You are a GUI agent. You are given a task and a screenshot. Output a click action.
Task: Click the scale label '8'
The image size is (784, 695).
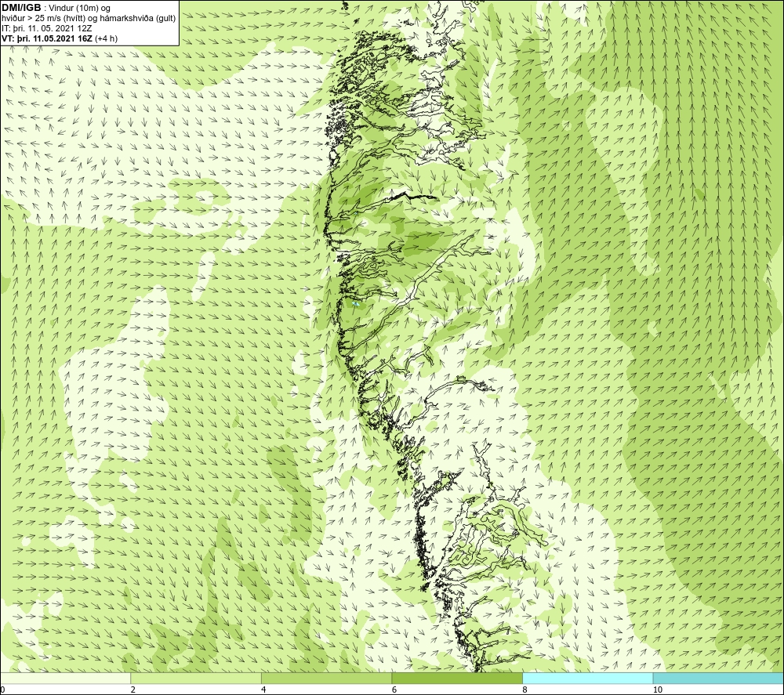click(525, 690)
